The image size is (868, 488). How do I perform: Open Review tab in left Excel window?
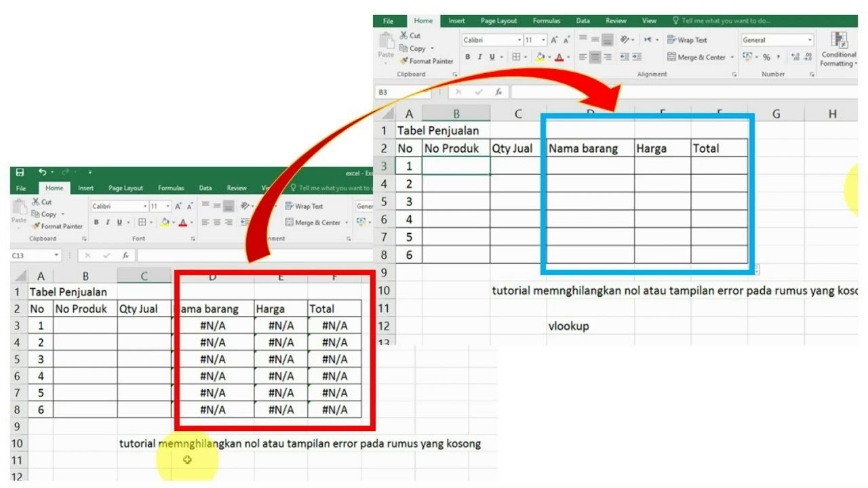coord(237,188)
